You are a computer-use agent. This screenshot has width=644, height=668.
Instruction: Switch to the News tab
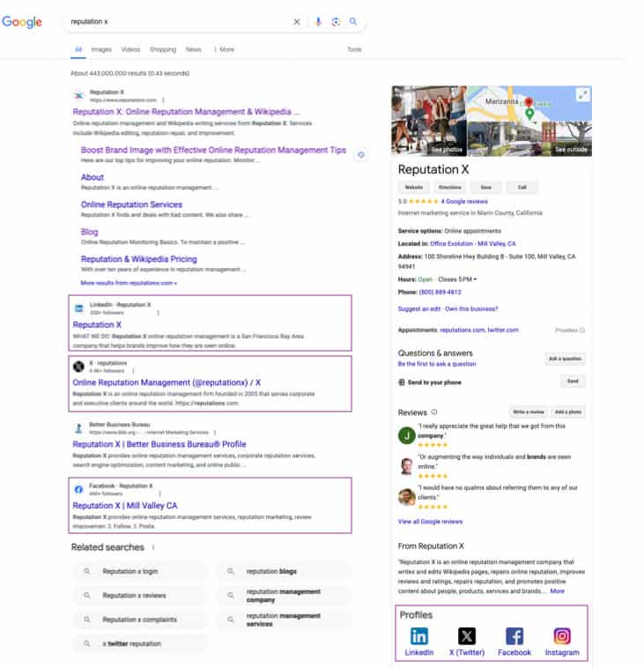coord(193,49)
